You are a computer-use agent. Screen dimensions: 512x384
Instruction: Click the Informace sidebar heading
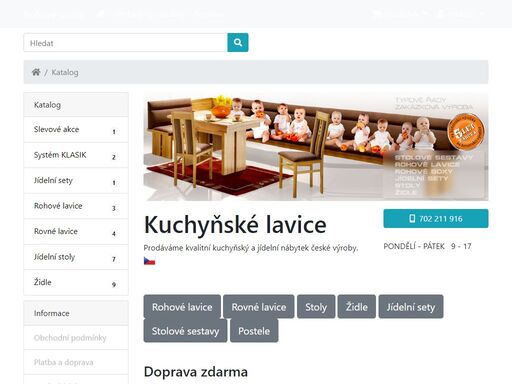click(76, 313)
